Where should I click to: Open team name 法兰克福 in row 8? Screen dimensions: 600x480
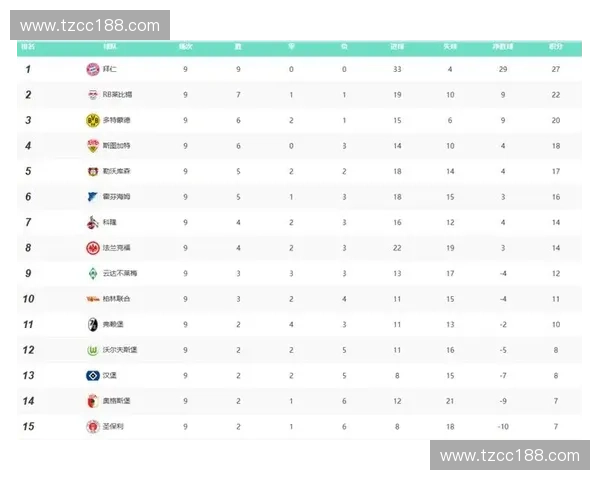116,248
